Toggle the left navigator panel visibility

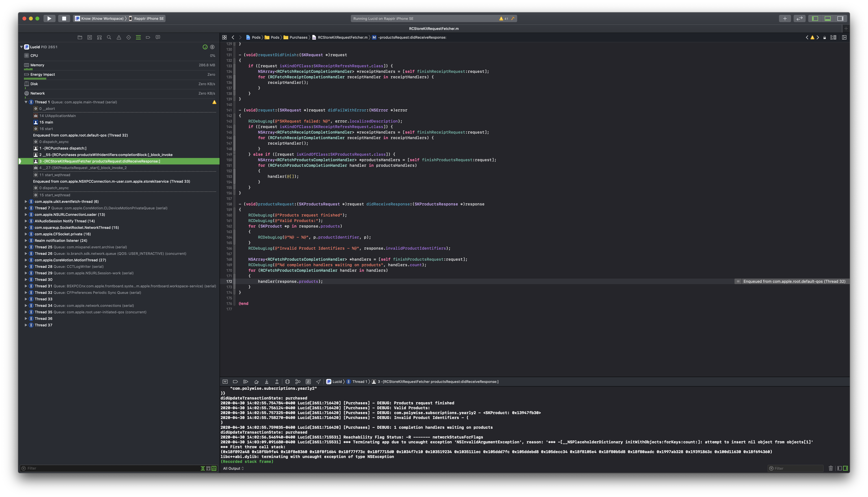click(815, 18)
